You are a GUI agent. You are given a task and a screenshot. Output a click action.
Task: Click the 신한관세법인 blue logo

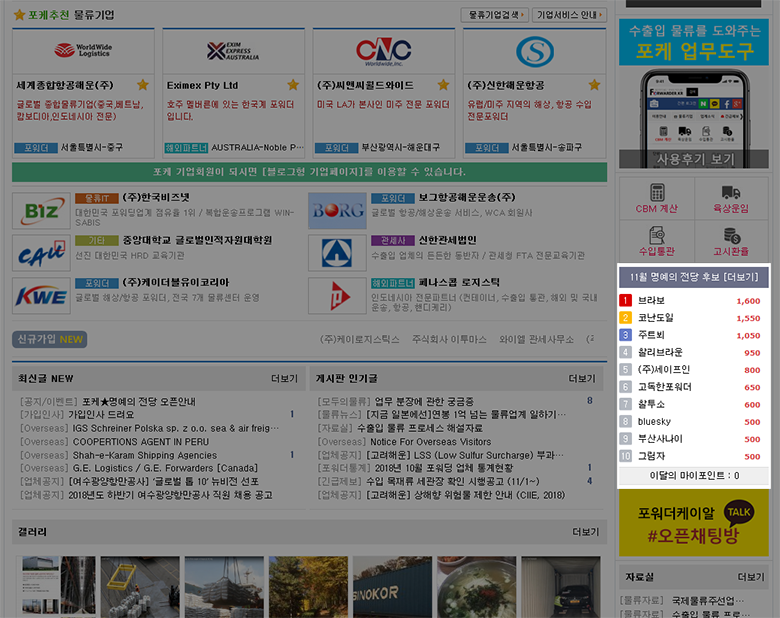point(337,253)
